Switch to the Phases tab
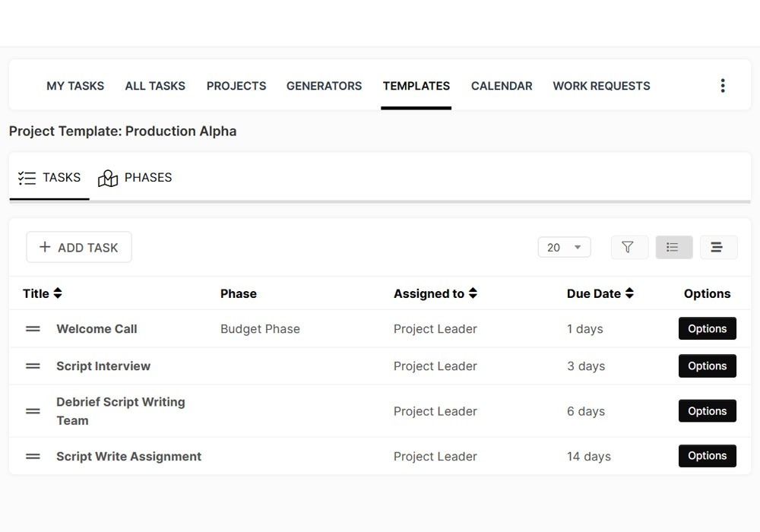This screenshot has width=760, height=532. [x=135, y=178]
